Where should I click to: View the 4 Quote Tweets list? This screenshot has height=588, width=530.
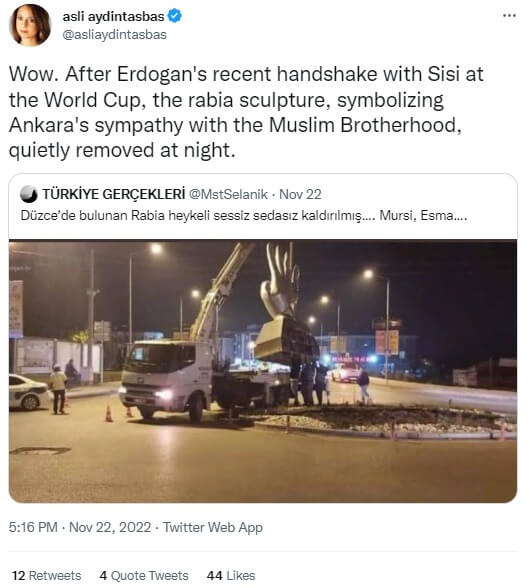(144, 576)
